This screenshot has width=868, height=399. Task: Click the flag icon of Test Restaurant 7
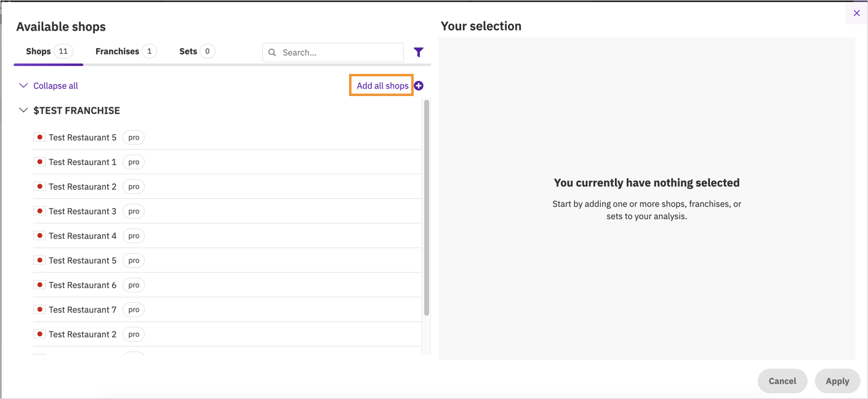39,310
